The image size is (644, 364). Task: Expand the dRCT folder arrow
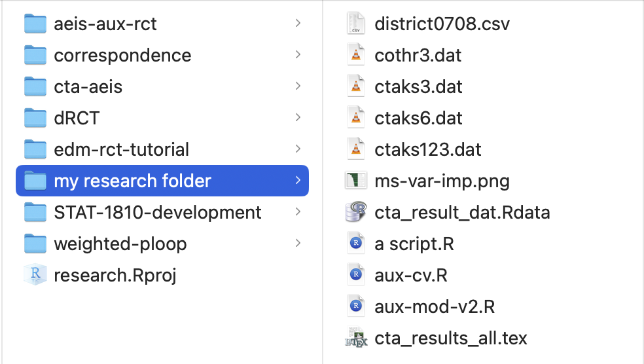pos(298,118)
